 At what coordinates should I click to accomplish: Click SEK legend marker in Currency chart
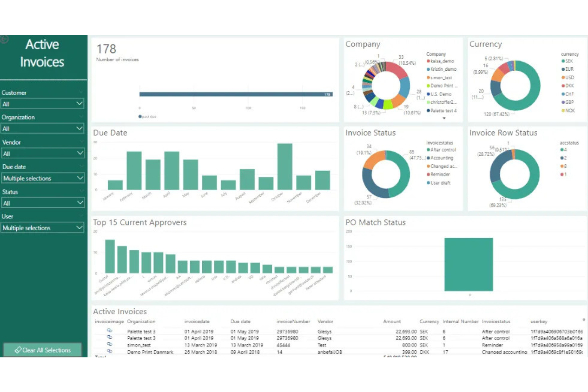(563, 61)
